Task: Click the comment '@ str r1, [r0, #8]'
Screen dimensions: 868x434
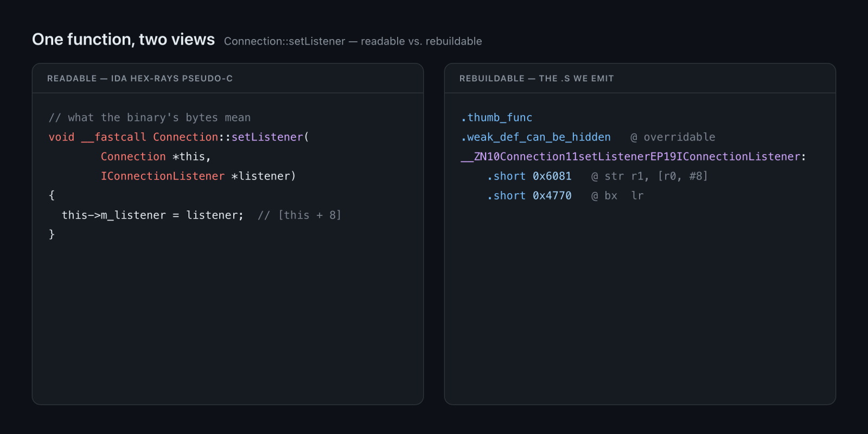Action: (649, 176)
